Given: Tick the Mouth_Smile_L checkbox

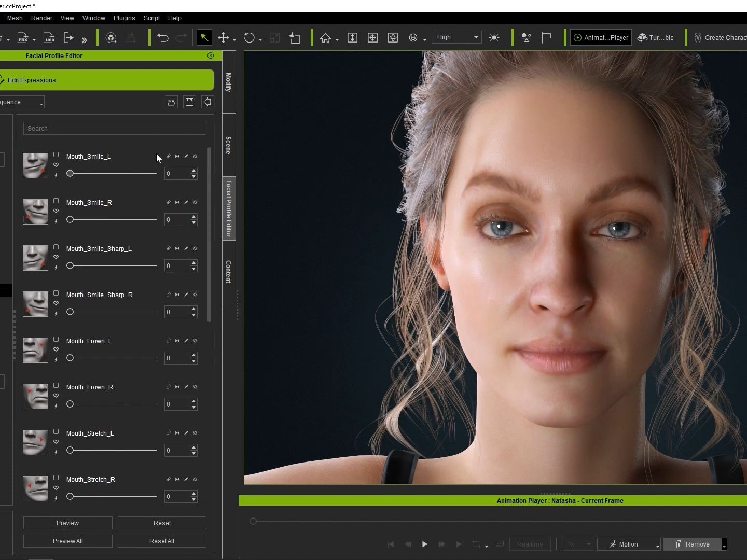Looking at the screenshot, I should click(56, 155).
